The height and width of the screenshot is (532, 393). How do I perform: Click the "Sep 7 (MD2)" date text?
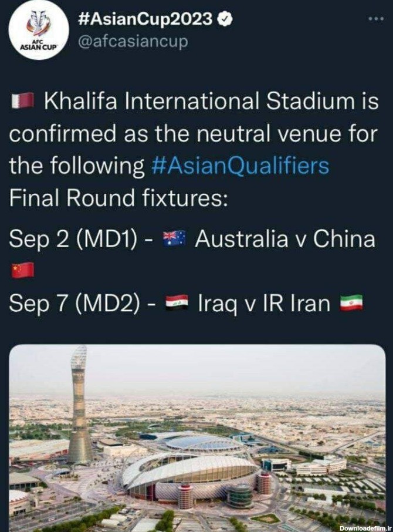coord(74,304)
